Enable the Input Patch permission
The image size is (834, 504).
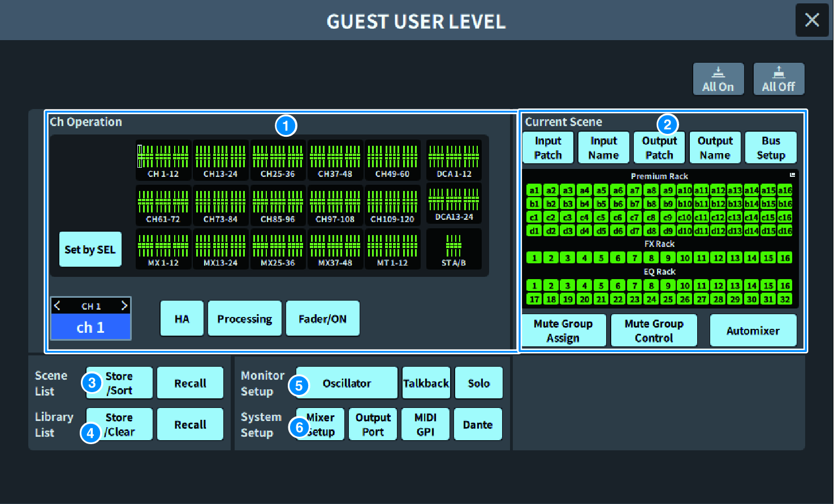click(548, 147)
